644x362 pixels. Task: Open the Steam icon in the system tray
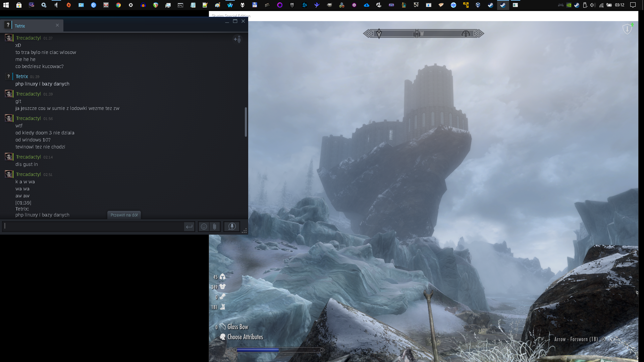(x=577, y=5)
